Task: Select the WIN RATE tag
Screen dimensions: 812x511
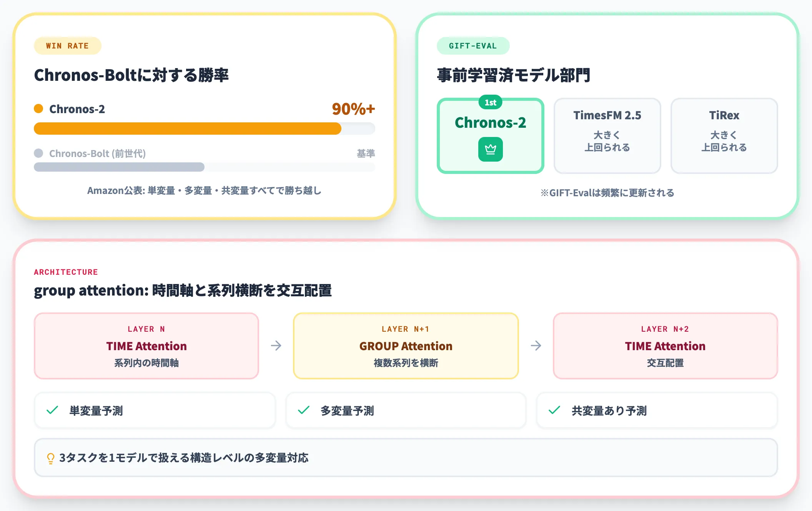Action: click(67, 46)
